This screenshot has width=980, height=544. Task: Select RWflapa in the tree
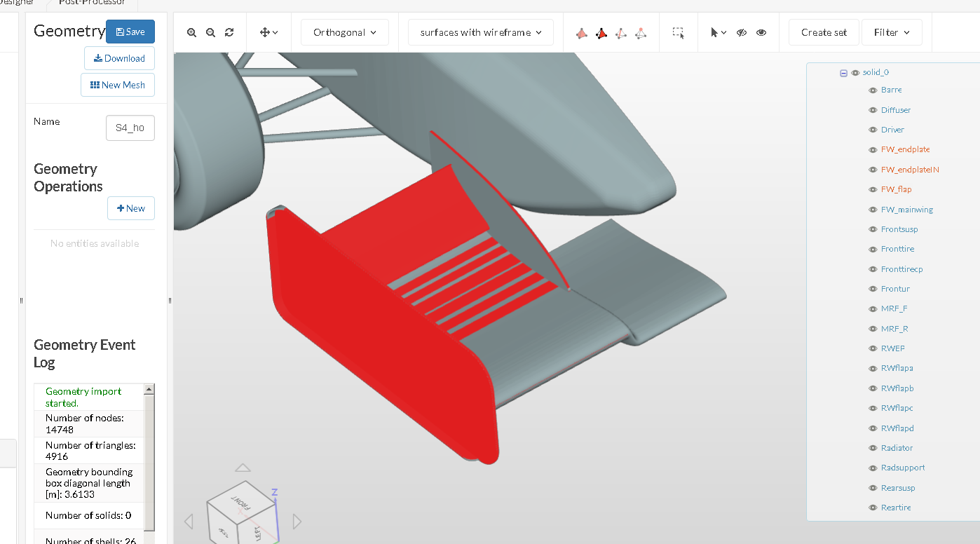coord(897,368)
